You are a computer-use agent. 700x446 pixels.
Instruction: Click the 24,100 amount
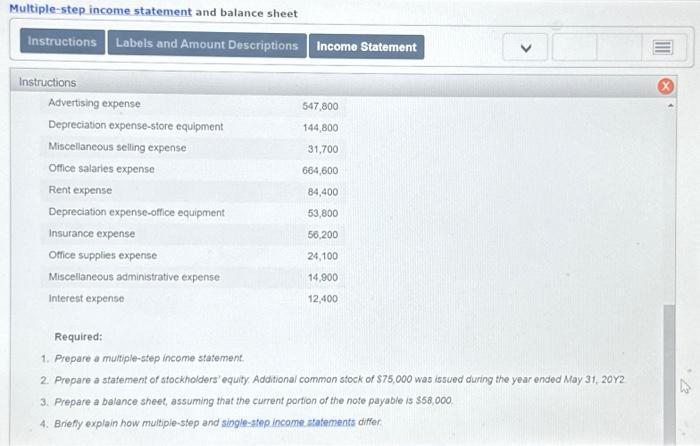pyautogui.click(x=323, y=256)
